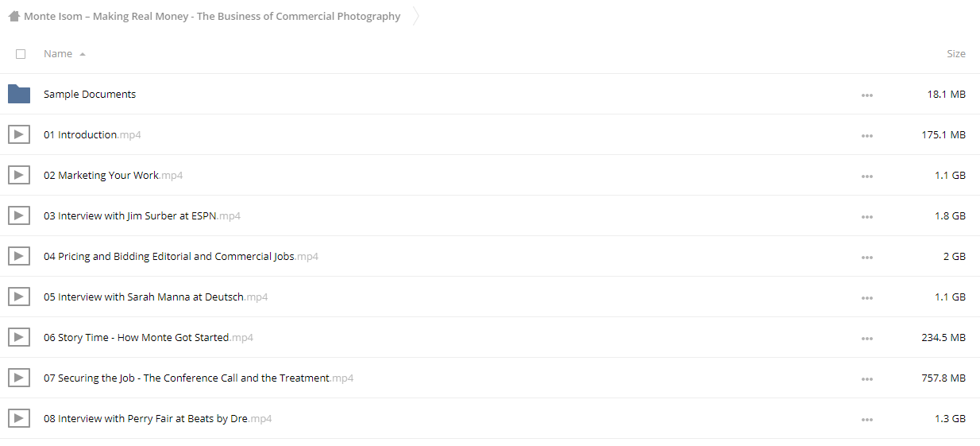This screenshot has width=980, height=446.
Task: Click the video icon for 02 Marketing Your Work
Action: [19, 175]
